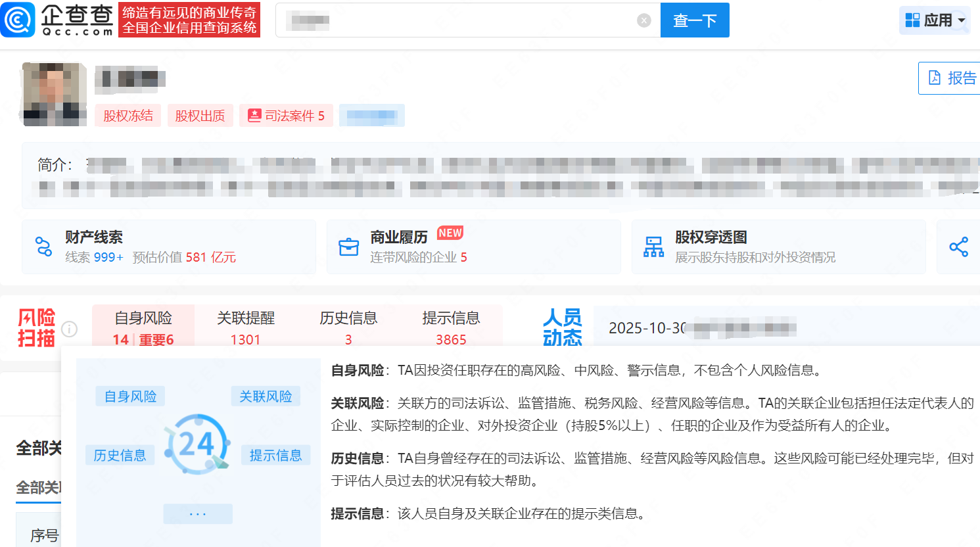
Task: Clear the search box with the X icon
Action: pos(643,20)
